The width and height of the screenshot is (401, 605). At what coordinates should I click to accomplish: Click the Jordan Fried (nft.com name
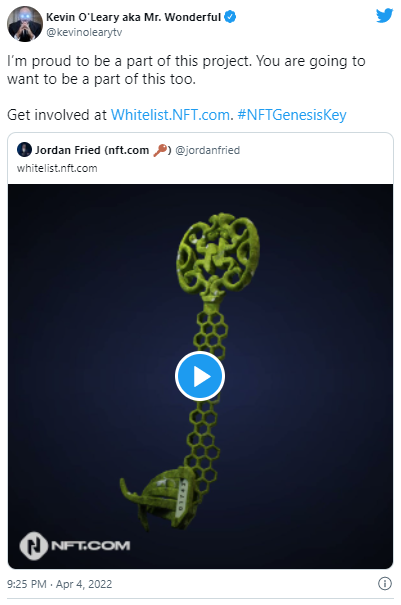92,150
